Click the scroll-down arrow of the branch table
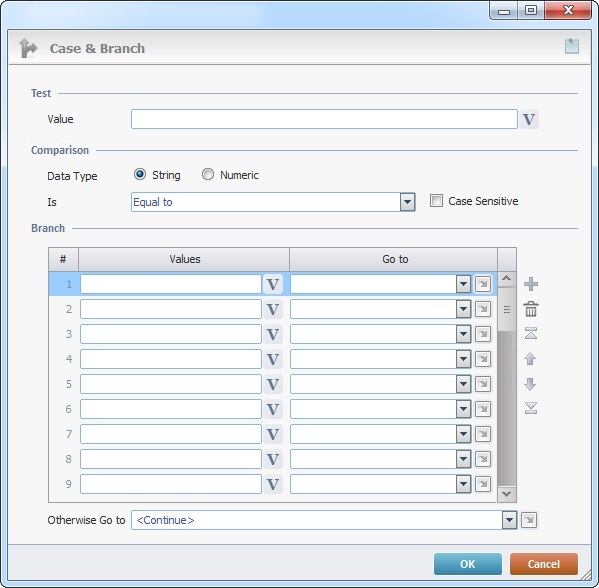 (507, 494)
